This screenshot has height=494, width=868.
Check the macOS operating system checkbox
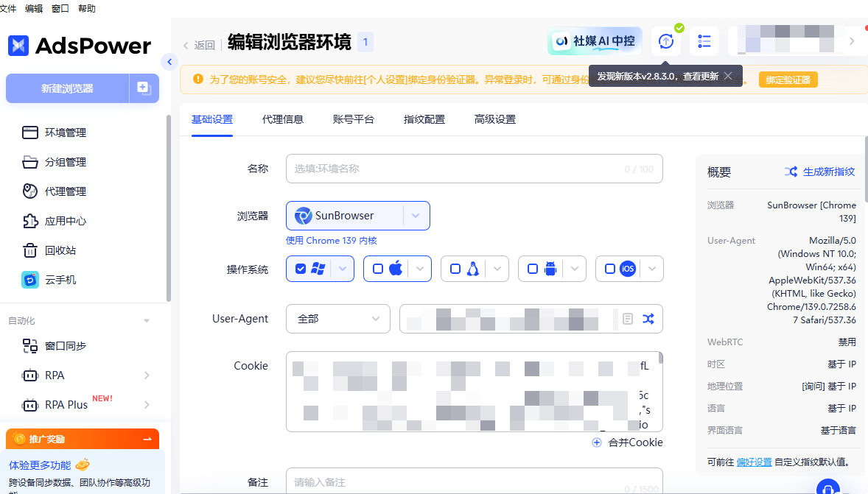click(378, 269)
